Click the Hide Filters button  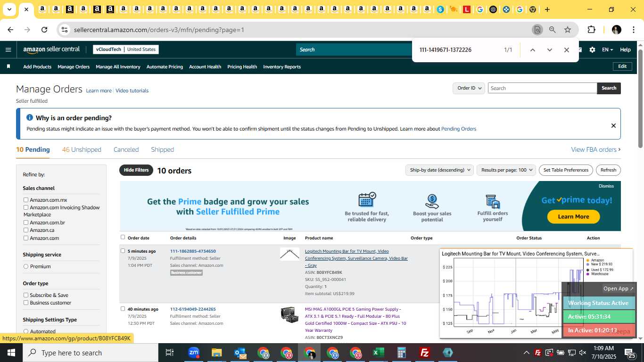tap(136, 170)
